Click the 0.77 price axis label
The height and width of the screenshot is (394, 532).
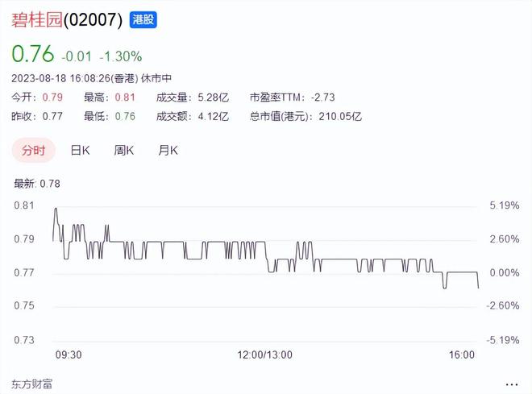[24, 272]
